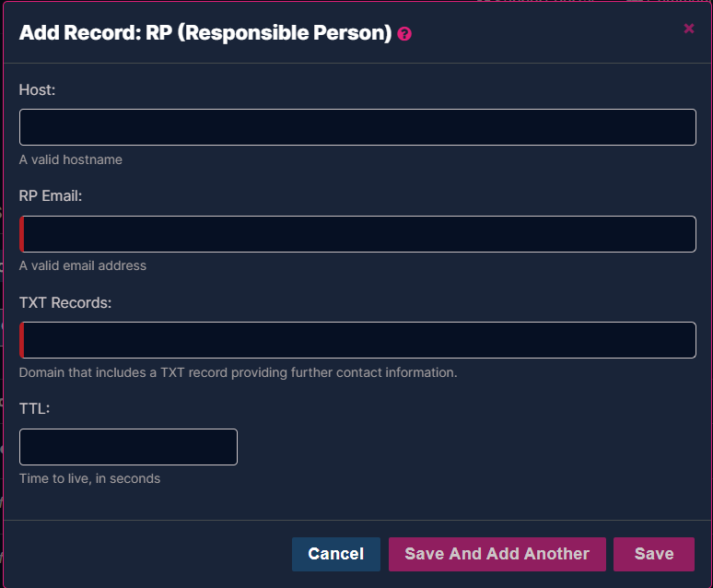713x588 pixels.
Task: Click the TTL label
Action: [35, 408]
